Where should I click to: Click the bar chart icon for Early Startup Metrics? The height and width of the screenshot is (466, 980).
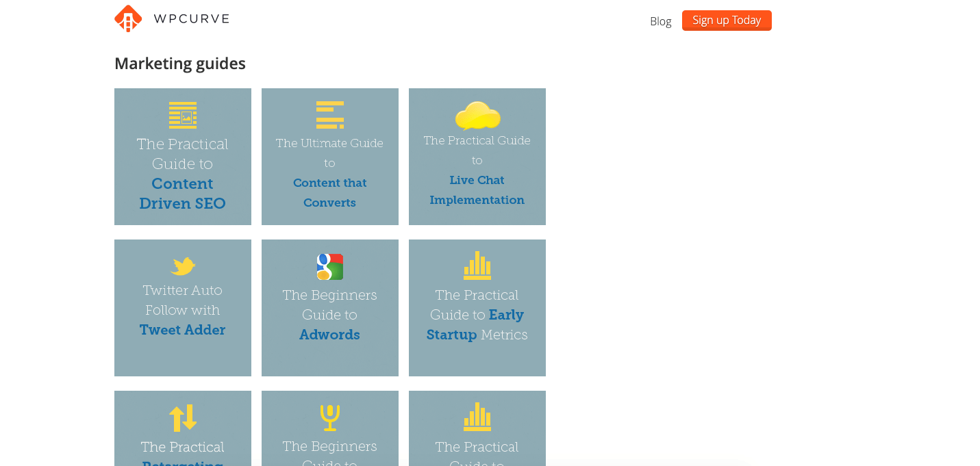coord(477,266)
